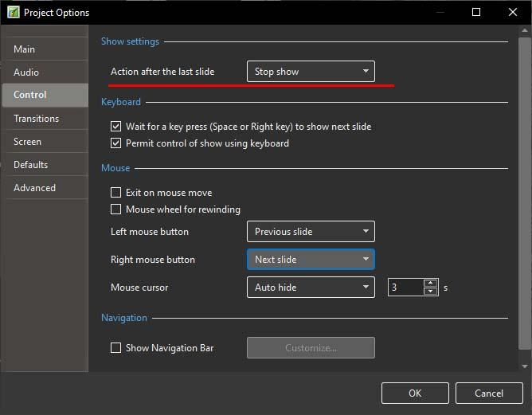Click the Project Options app icon
The width and height of the screenshot is (532, 415).
coord(14,12)
